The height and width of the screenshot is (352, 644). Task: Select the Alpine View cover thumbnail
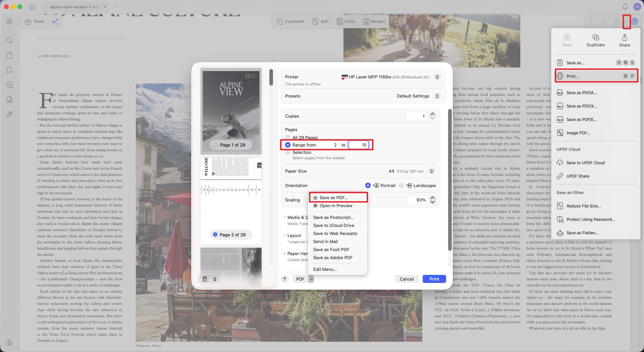pyautogui.click(x=231, y=111)
